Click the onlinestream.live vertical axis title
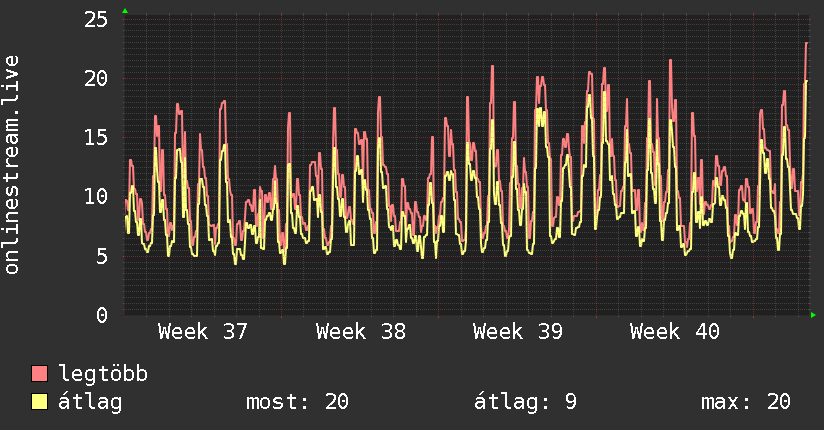 11,165
